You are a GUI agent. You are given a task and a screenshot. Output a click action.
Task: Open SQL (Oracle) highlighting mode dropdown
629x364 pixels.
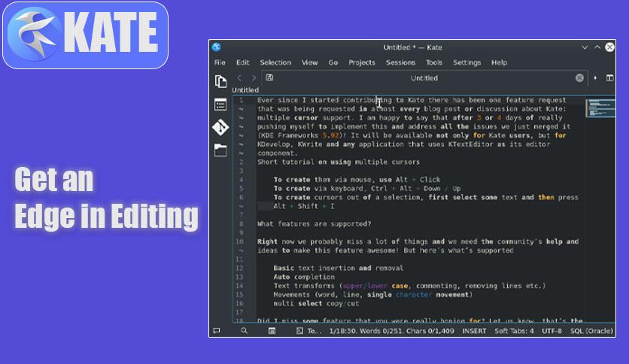(x=591, y=331)
